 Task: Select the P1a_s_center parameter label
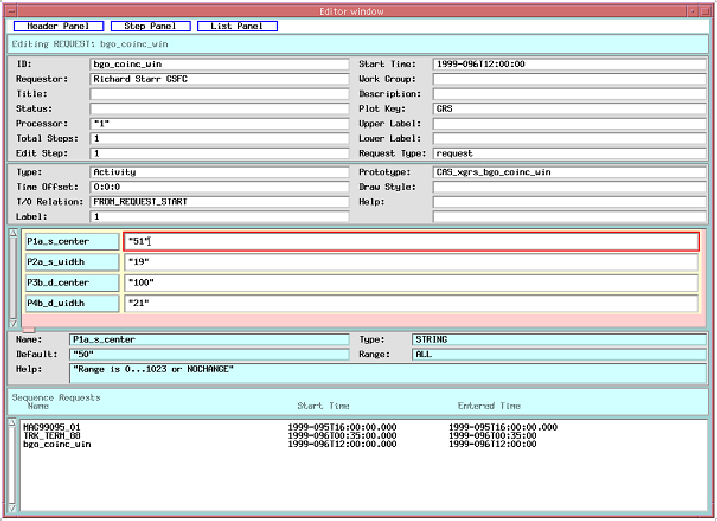72,241
